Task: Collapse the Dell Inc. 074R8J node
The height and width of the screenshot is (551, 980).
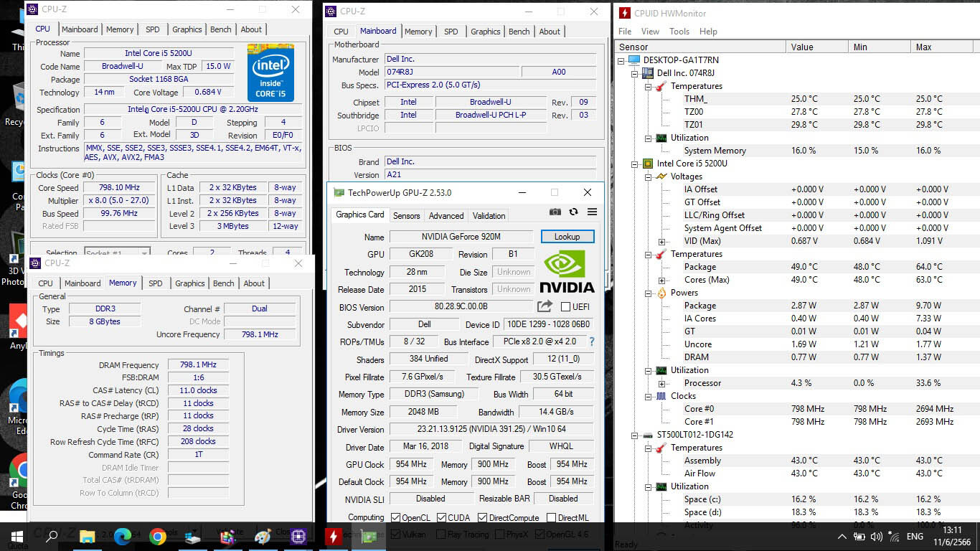Action: pos(635,73)
